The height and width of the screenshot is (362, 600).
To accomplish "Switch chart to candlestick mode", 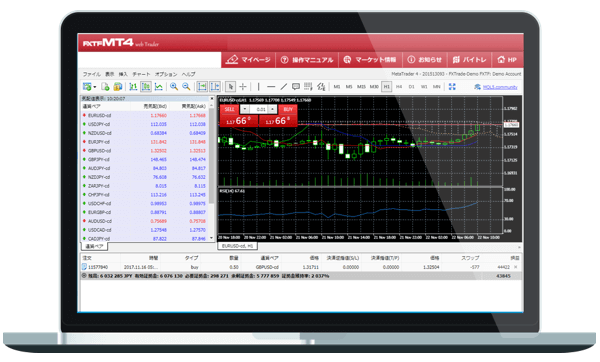I will click(x=146, y=86).
